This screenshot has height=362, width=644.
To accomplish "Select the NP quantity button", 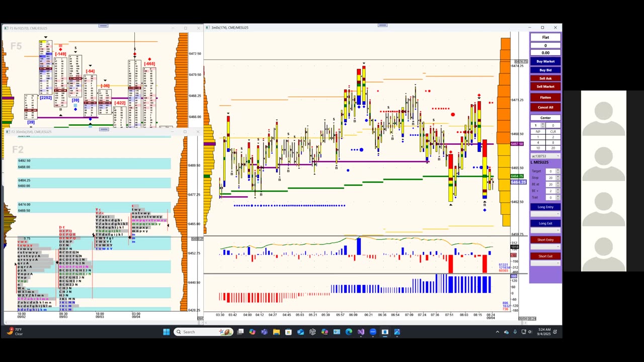I will click(538, 132).
